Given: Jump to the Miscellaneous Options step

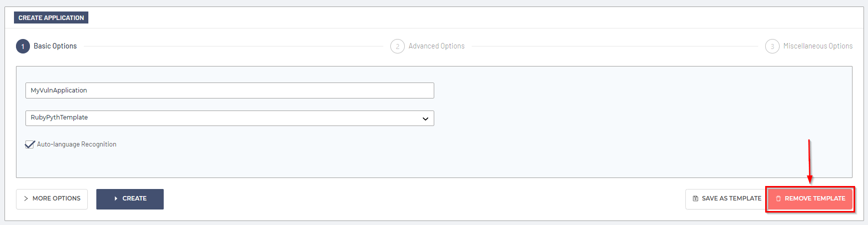Looking at the screenshot, I should click(818, 46).
